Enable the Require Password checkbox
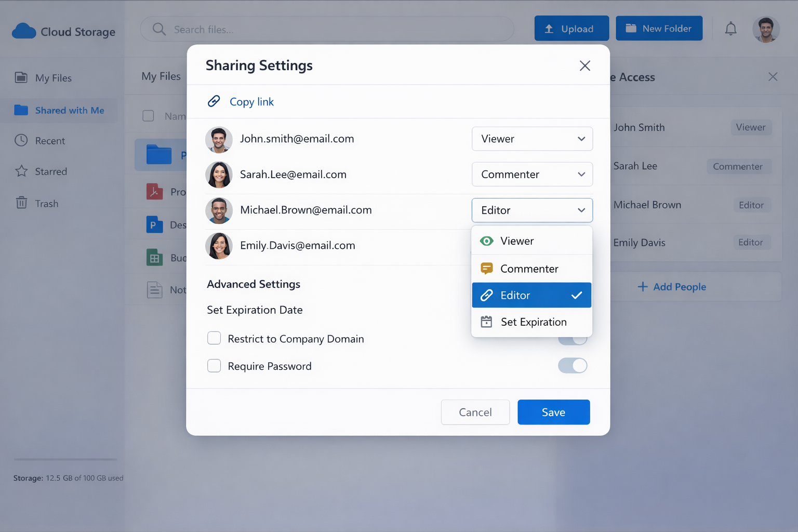Viewport: 798px width, 532px height. click(x=214, y=366)
